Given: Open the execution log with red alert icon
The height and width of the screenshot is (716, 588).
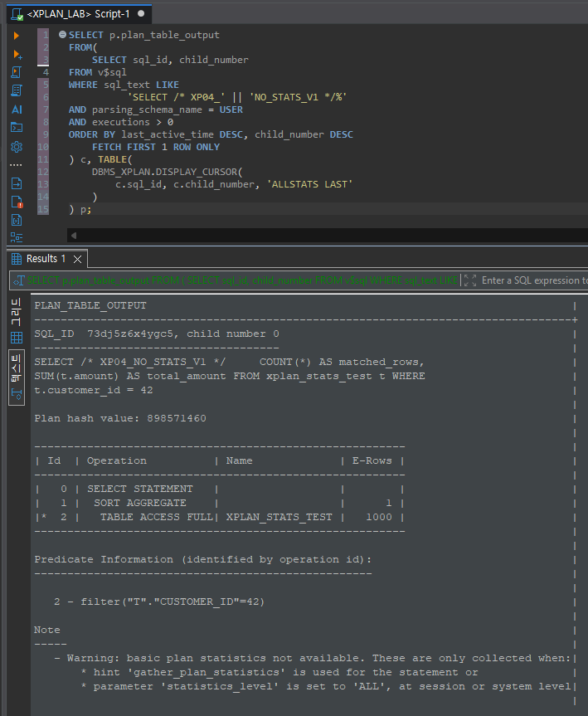Looking at the screenshot, I should [x=17, y=202].
